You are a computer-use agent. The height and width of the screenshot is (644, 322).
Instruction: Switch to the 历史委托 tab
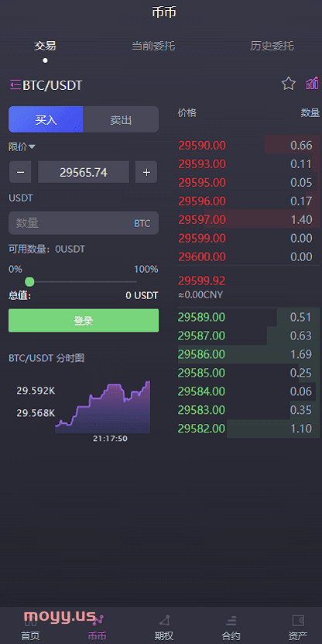272,46
